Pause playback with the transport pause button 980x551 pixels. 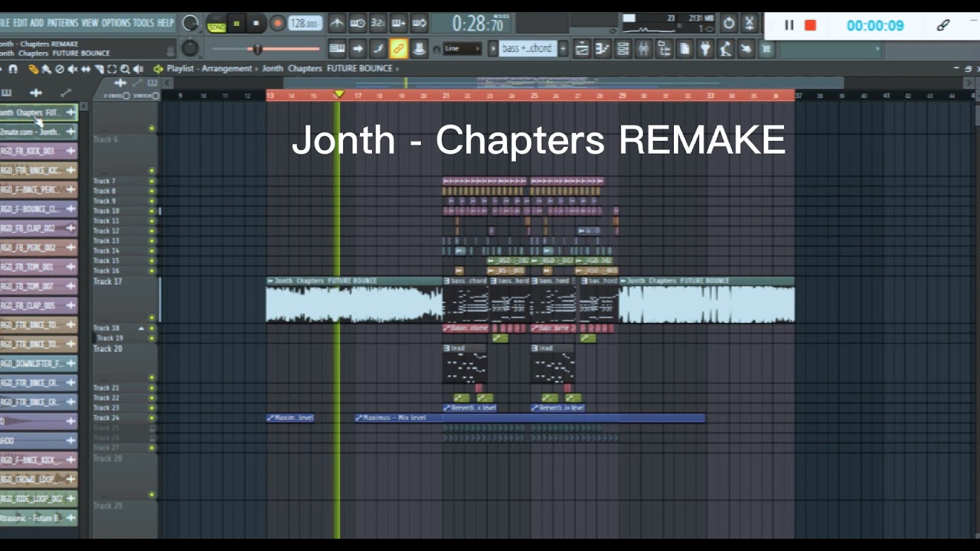tap(236, 24)
